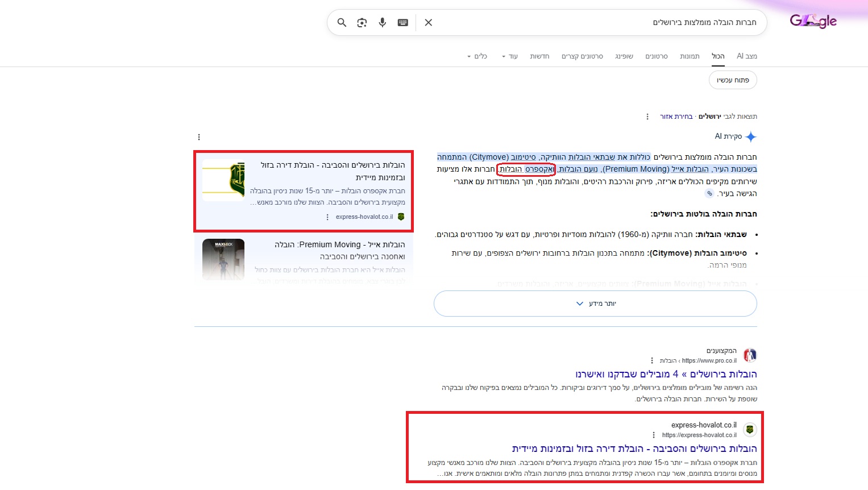
Task: Click the Google logo
Action: pyautogui.click(x=813, y=22)
